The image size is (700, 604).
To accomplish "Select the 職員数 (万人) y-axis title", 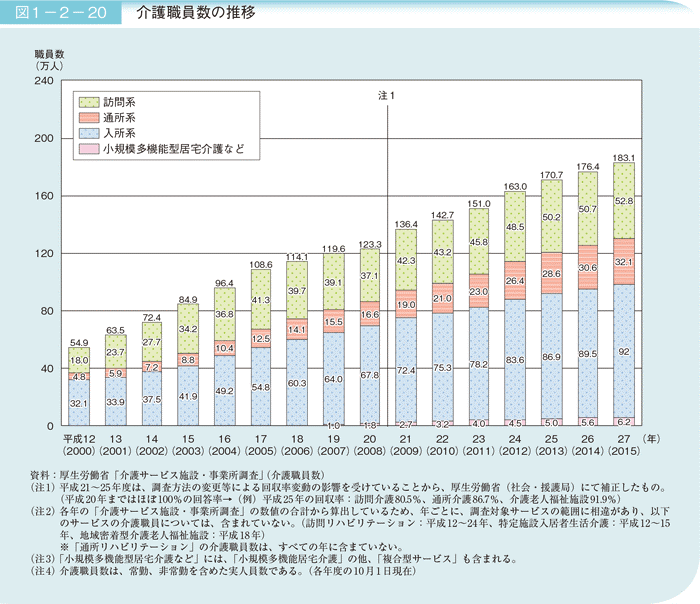I will coord(48,57).
